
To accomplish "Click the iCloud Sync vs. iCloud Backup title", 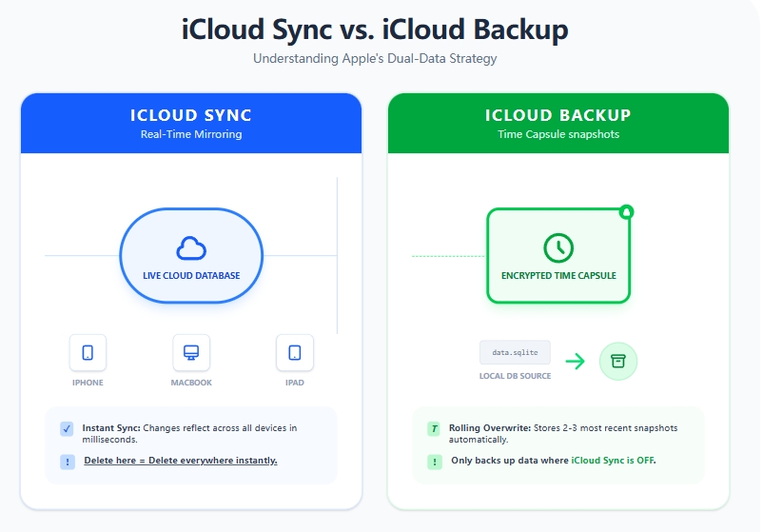I will pyautogui.click(x=375, y=30).
